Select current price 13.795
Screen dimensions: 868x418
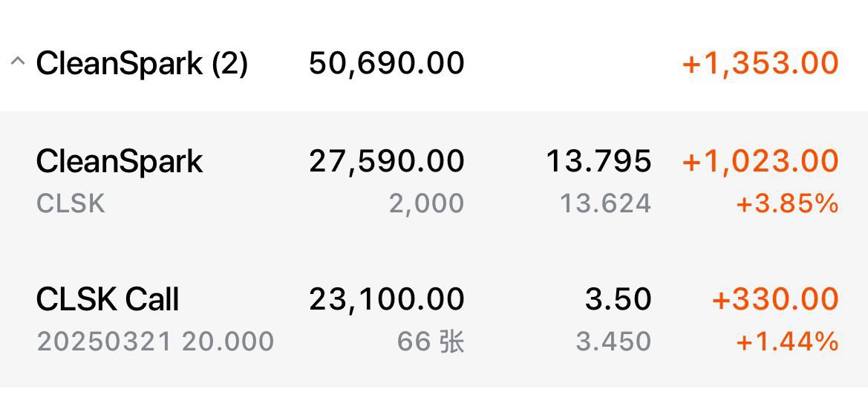tap(598, 162)
